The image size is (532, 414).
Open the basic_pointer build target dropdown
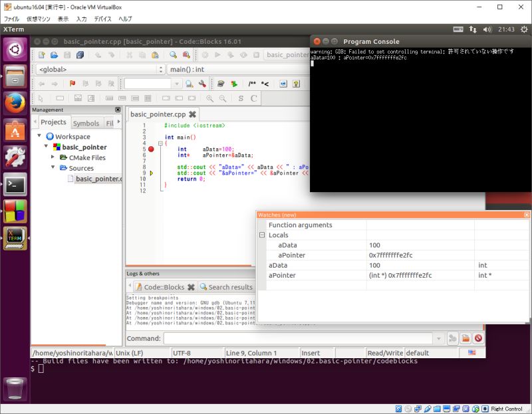click(287, 55)
